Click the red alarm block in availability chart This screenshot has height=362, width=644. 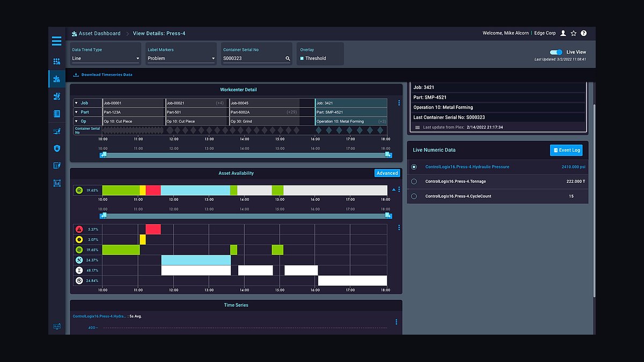pyautogui.click(x=153, y=230)
